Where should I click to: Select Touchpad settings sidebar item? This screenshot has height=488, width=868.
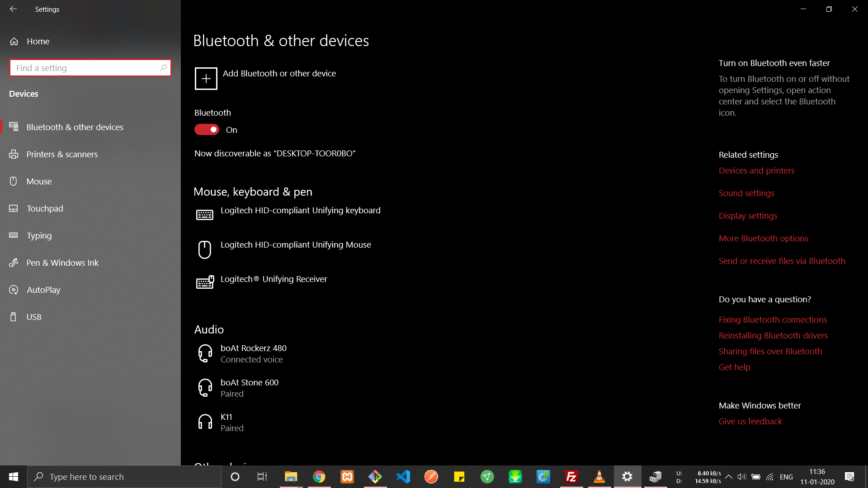(90, 209)
